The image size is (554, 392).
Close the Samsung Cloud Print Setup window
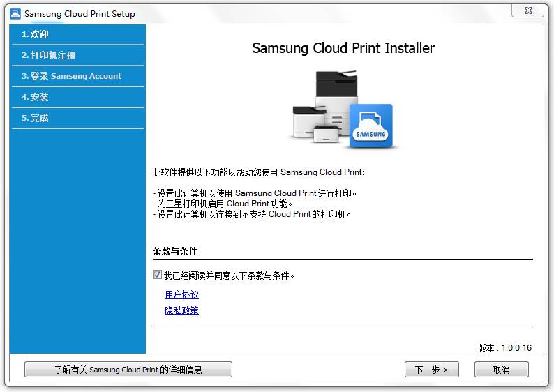(x=528, y=10)
